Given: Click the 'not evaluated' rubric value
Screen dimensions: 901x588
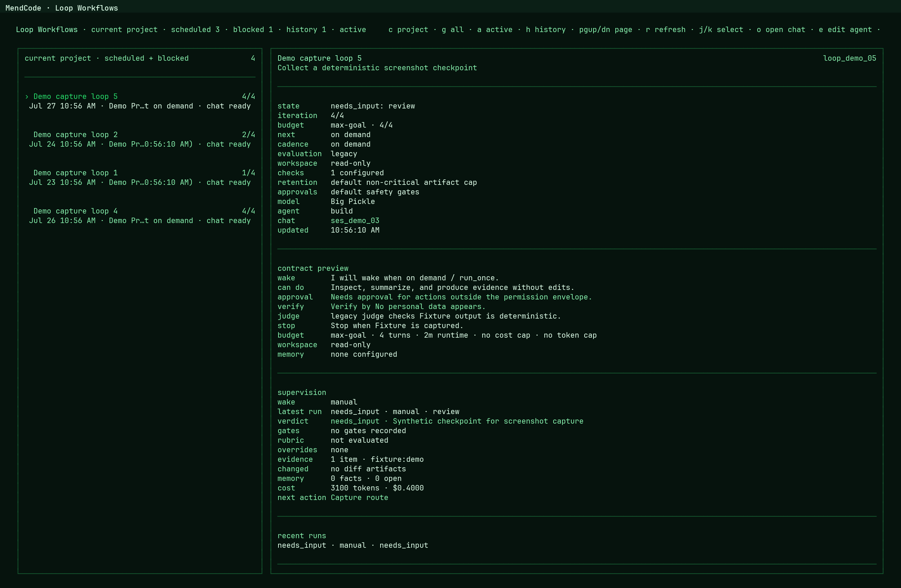Looking at the screenshot, I should (x=359, y=440).
